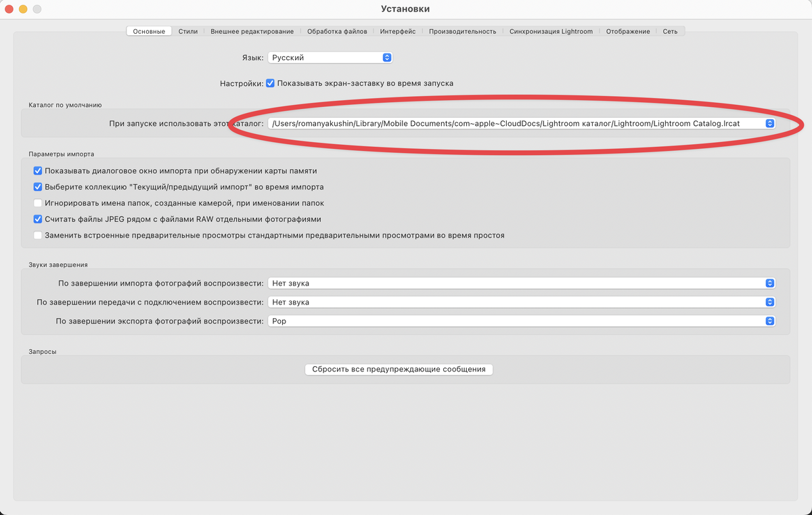
Task: Uncheck treating JPEG files next to RAW separately
Action: click(x=38, y=219)
